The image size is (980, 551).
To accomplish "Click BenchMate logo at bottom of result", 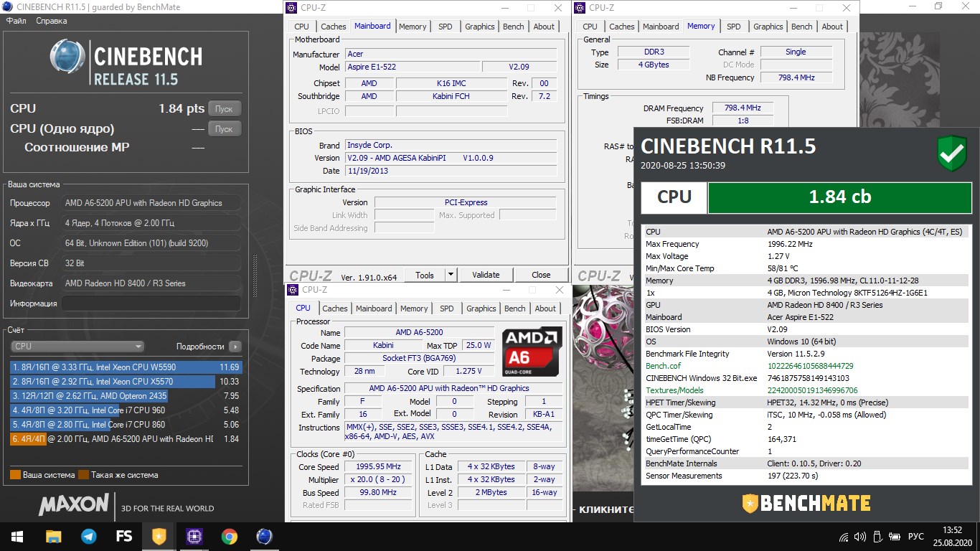I will click(x=806, y=503).
